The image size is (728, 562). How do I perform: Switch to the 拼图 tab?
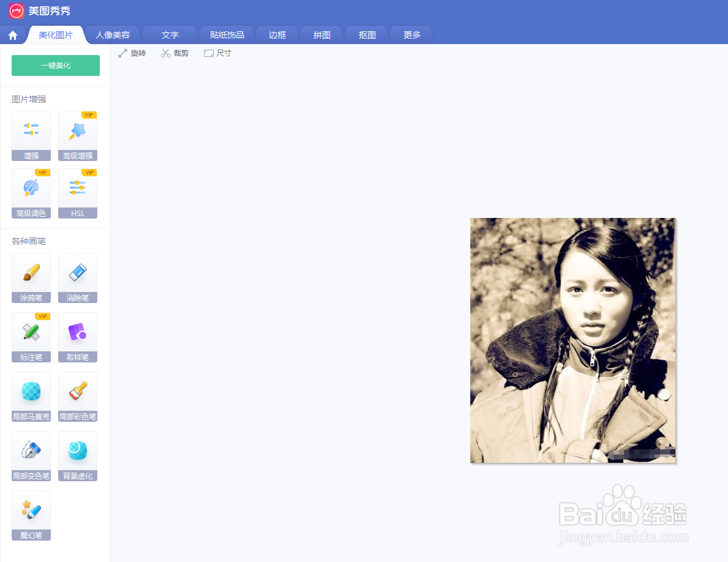321,36
